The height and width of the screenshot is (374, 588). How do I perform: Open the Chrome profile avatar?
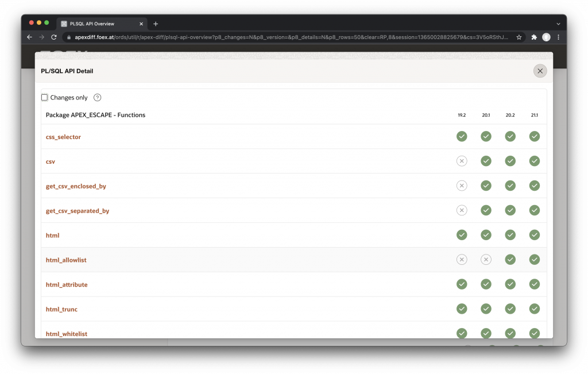pyautogui.click(x=547, y=37)
